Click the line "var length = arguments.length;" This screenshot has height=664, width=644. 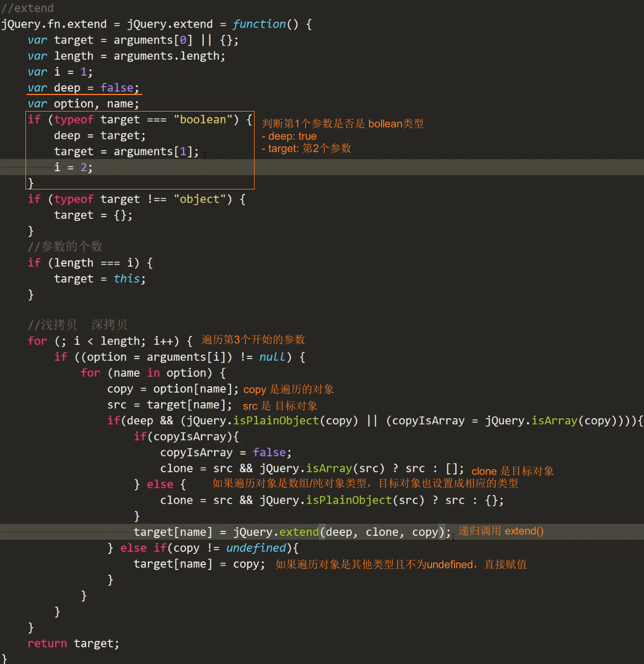tap(126, 56)
